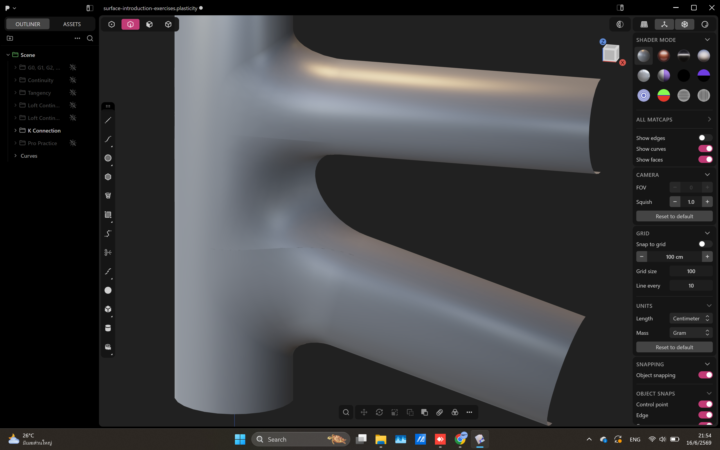Click the viewport orientation cube

(x=610, y=53)
